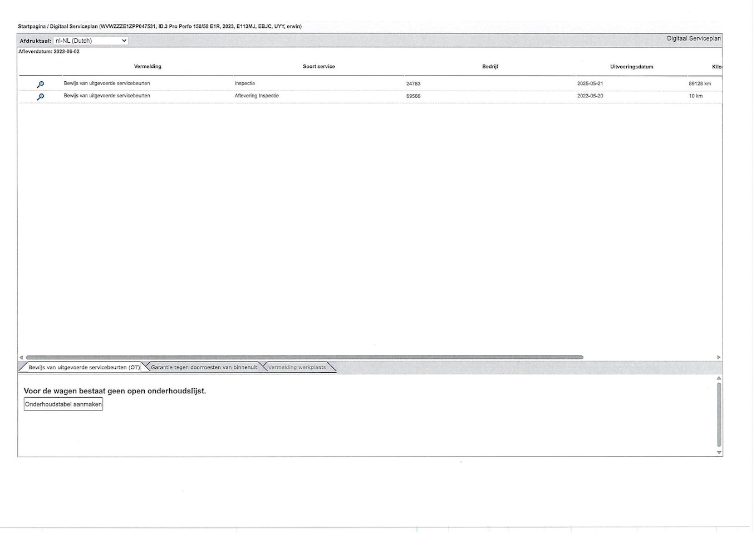Click the Bedrijf column header
This screenshot has height=534, width=756.
pos(490,67)
